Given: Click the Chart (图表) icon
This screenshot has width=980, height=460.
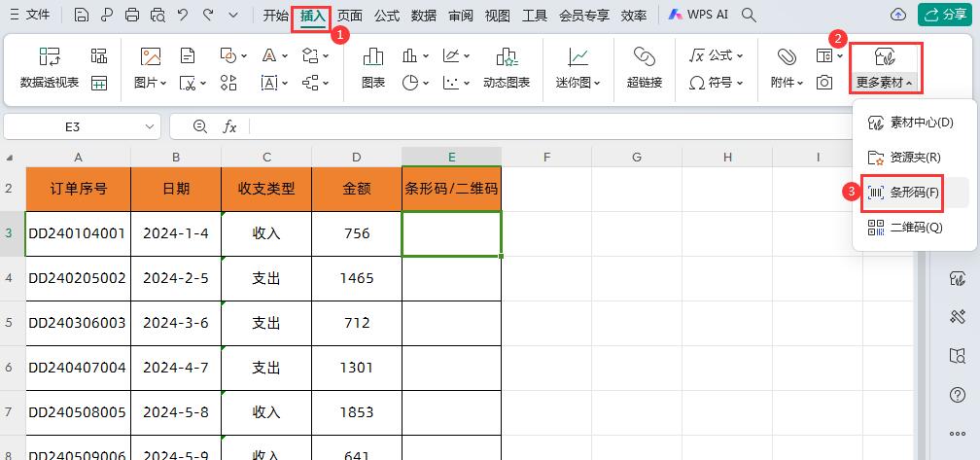Looking at the screenshot, I should [372, 58].
